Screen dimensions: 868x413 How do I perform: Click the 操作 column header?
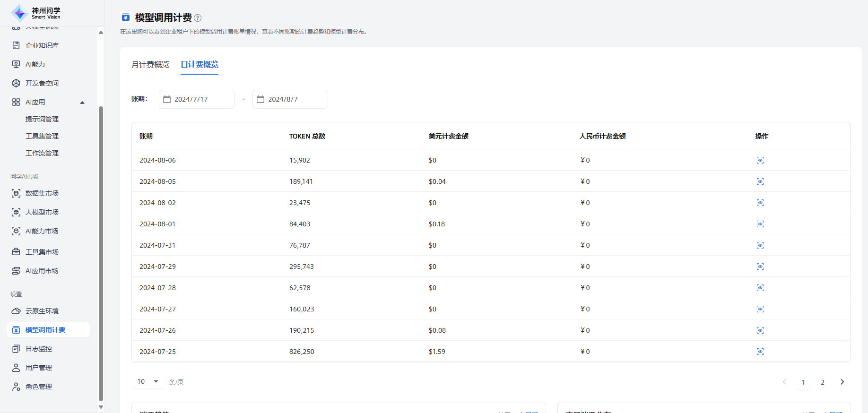(762, 136)
